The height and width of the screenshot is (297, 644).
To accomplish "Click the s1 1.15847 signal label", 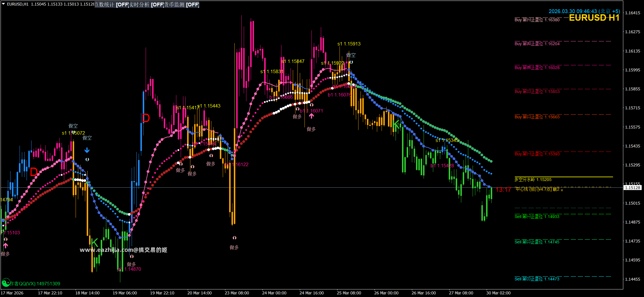I will (x=293, y=61).
